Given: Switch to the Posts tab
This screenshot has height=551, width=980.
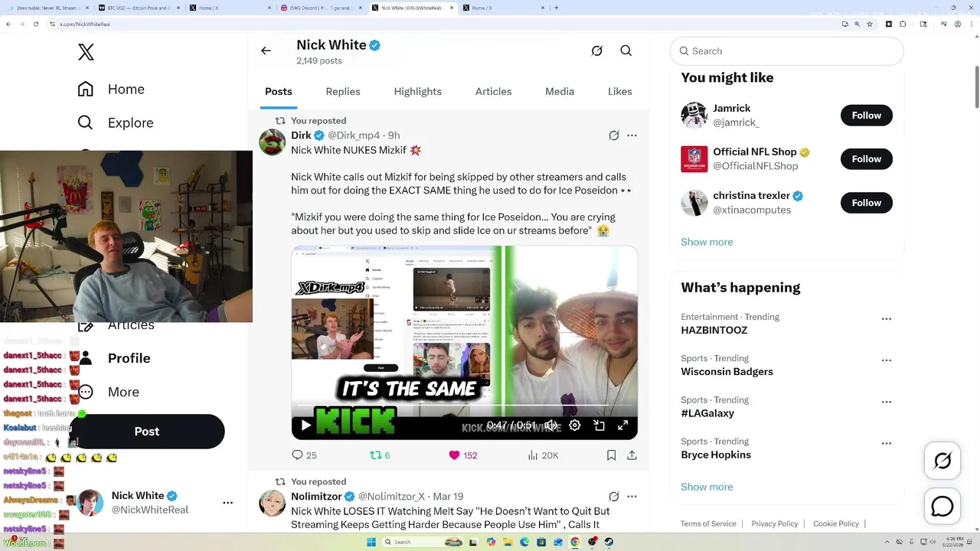Looking at the screenshot, I should (x=279, y=91).
